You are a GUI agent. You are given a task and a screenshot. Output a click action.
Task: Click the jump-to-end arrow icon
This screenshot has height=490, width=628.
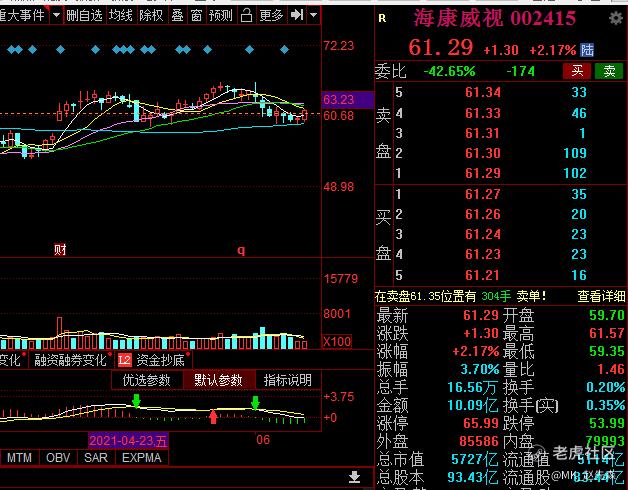click(x=297, y=15)
